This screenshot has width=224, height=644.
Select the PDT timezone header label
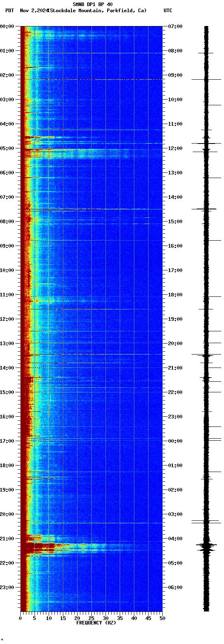pos(9,11)
